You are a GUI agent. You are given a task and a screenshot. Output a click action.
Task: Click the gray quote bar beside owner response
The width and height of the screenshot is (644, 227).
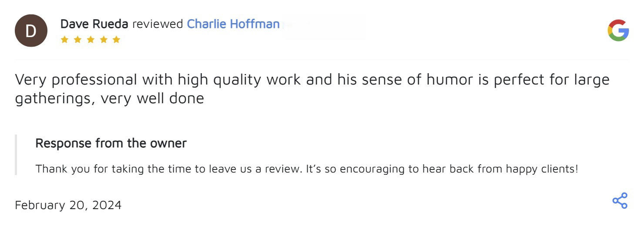16,155
